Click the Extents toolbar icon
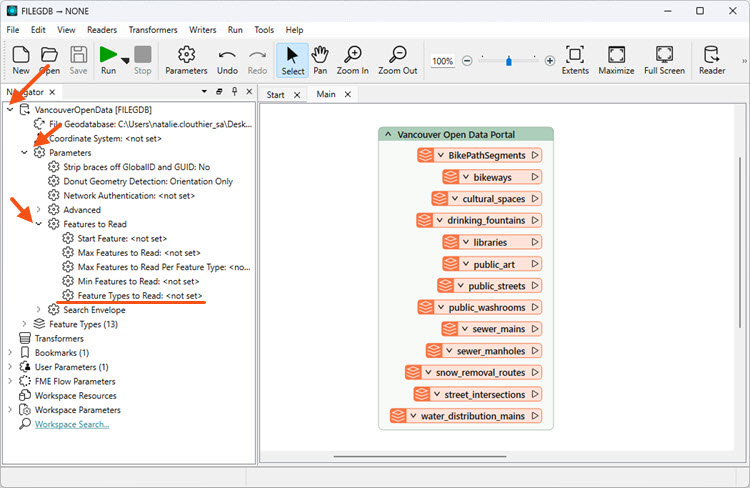 575,60
